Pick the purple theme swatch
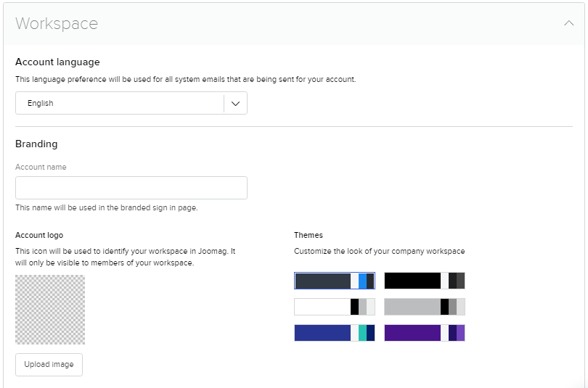This screenshot has height=388, width=588. [424, 333]
